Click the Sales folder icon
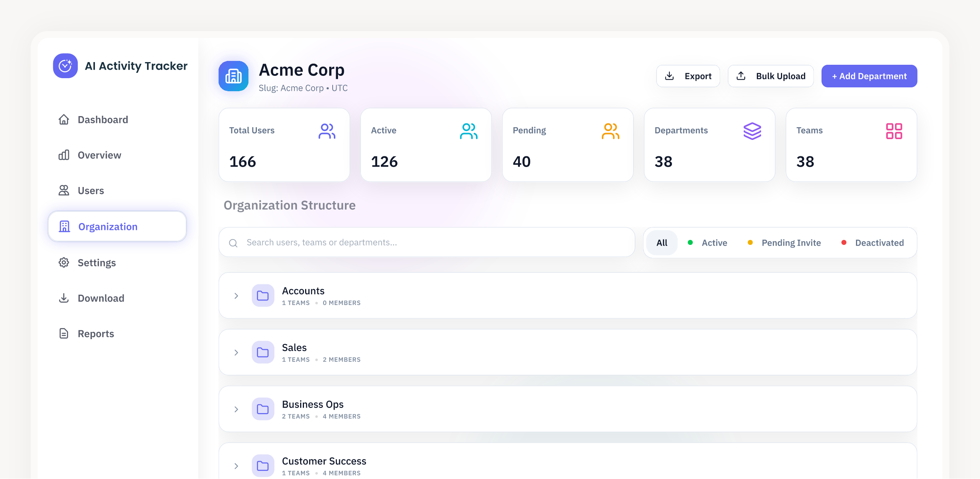This screenshot has height=479, width=980. (x=263, y=352)
